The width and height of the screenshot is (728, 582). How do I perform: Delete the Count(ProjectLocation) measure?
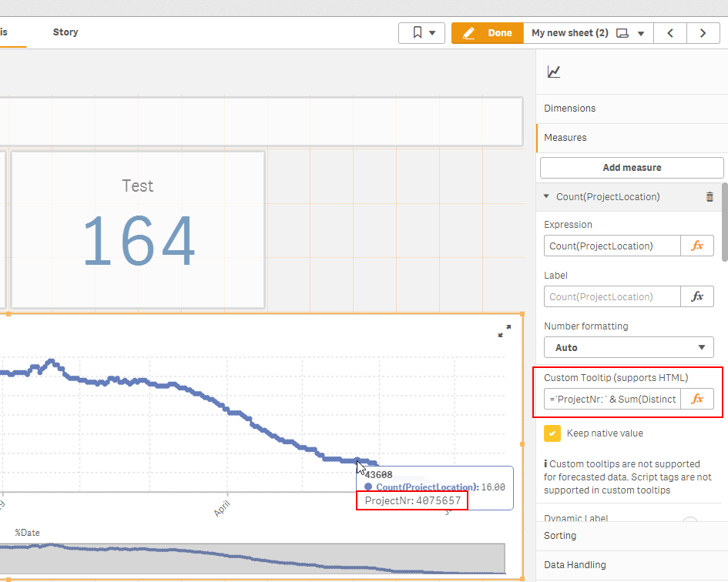tap(710, 197)
